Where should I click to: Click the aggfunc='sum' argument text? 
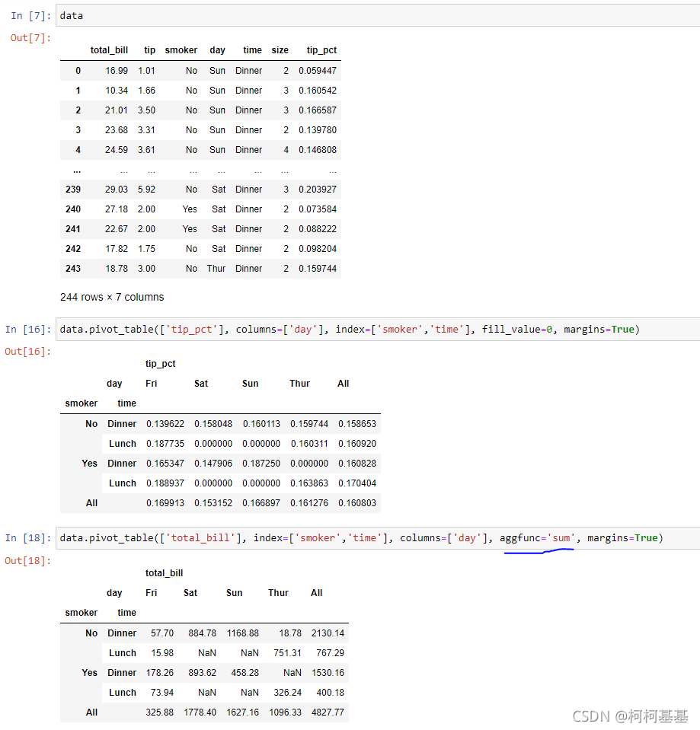539,537
